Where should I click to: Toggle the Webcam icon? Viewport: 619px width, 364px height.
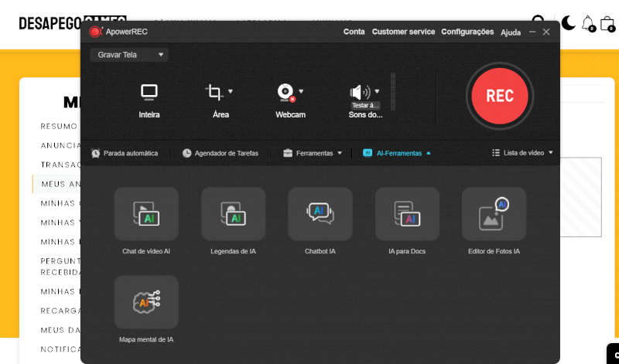(x=286, y=93)
